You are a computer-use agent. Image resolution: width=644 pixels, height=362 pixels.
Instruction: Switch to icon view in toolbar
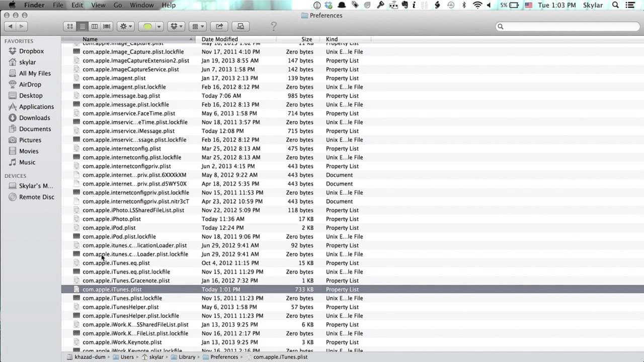70,26
